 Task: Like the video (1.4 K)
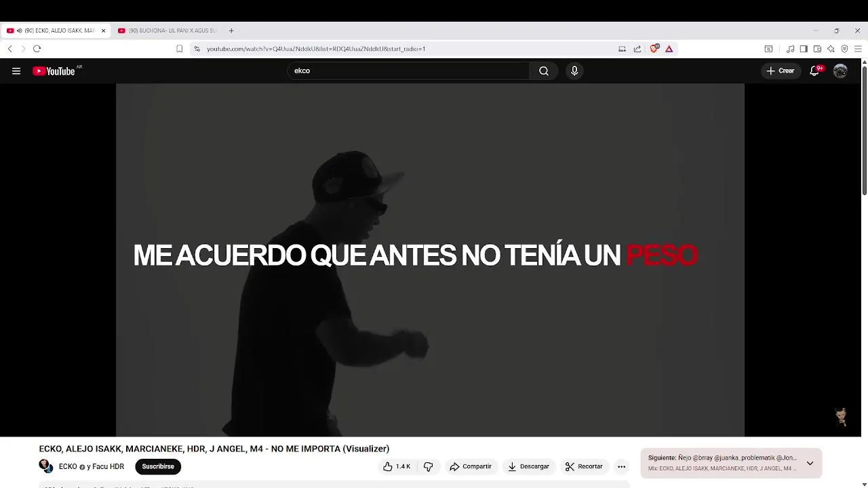click(x=396, y=466)
